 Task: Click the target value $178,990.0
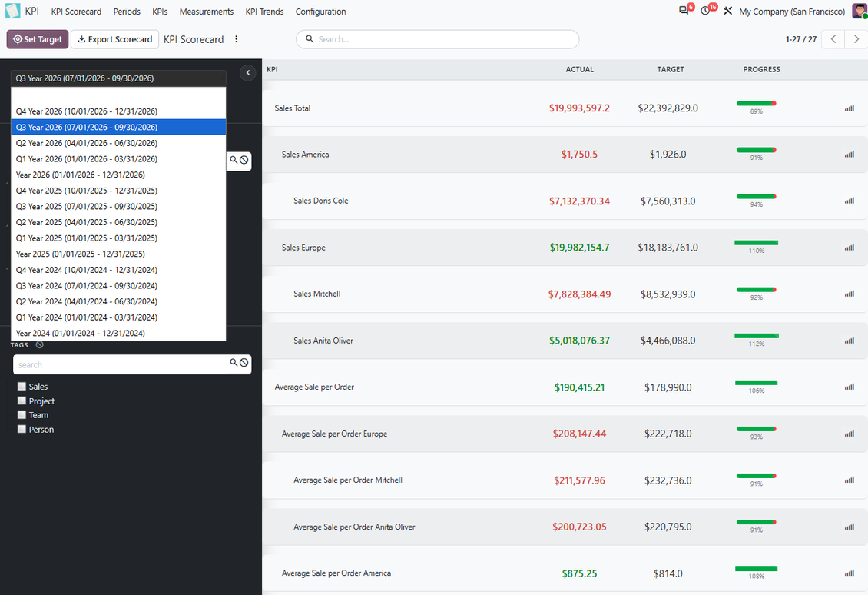668,387
